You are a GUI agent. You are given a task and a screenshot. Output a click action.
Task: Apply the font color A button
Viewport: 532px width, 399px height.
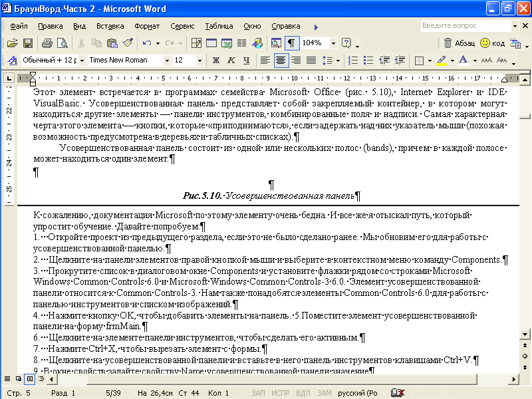[x=464, y=61]
